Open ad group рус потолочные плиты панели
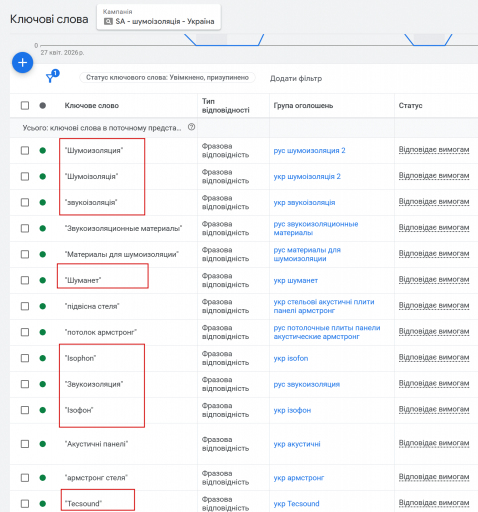Screen dimensions: 478x512 pos(327,332)
